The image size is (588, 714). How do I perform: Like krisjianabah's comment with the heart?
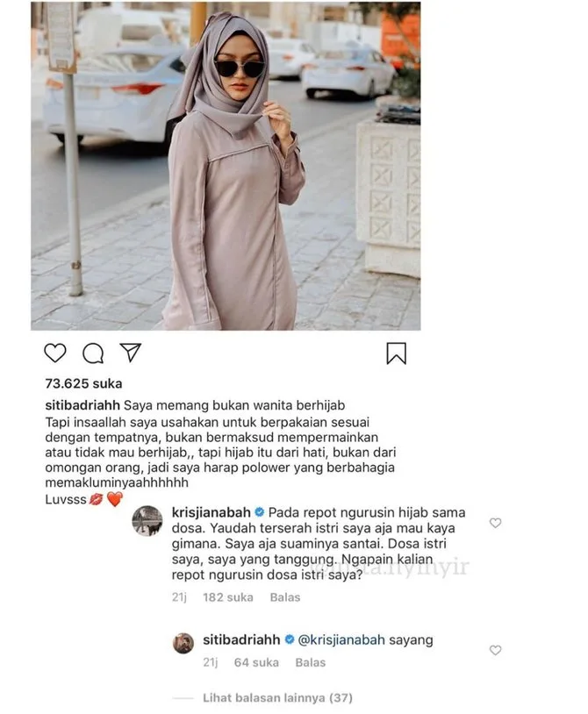tap(496, 523)
